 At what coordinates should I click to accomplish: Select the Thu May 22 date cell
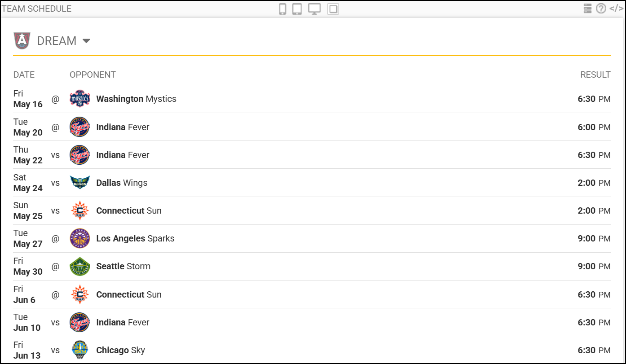coord(28,155)
